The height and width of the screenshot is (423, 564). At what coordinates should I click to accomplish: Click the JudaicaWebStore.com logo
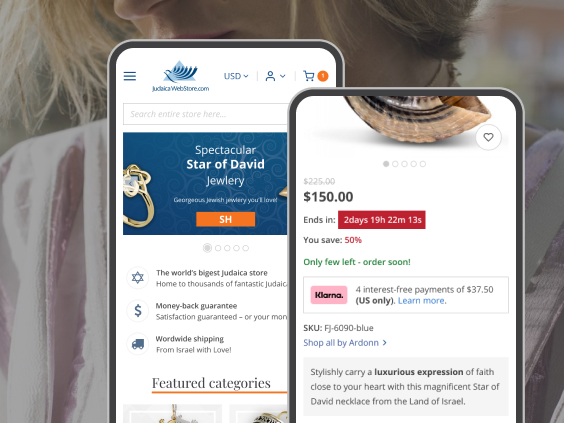[180, 76]
